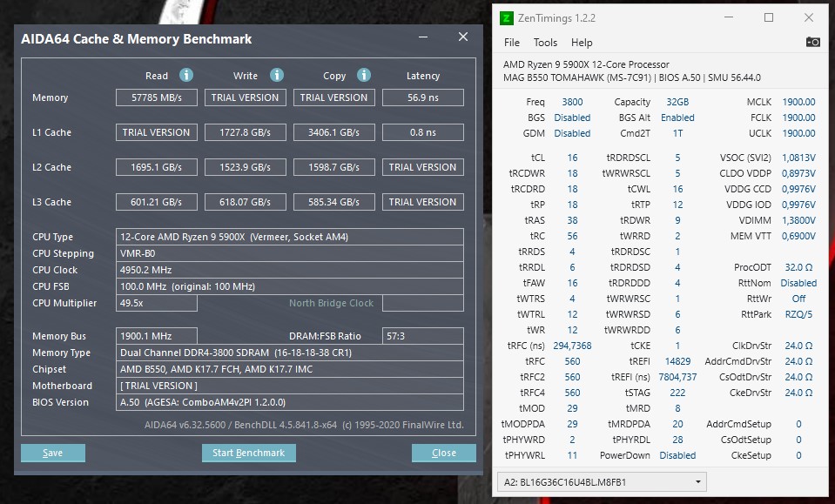Click the Cmd2T value 1T
This screenshot has width=835, height=504.
pyautogui.click(x=677, y=133)
